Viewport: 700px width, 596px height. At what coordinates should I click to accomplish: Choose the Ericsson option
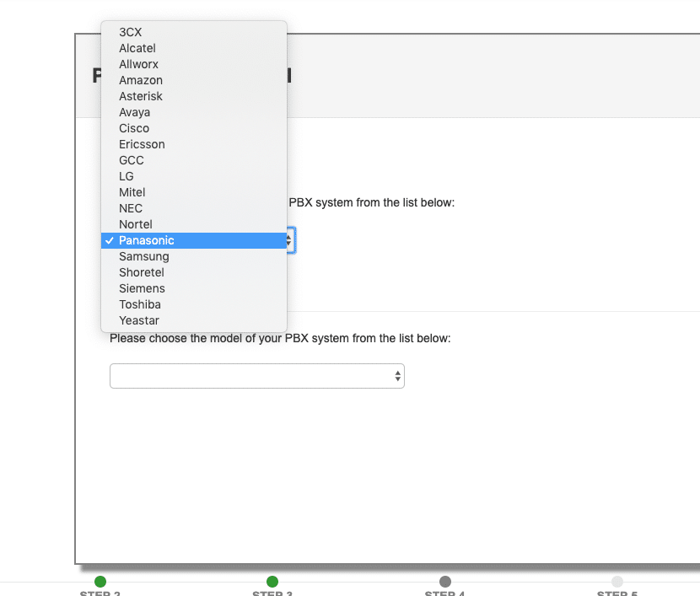coord(194,144)
